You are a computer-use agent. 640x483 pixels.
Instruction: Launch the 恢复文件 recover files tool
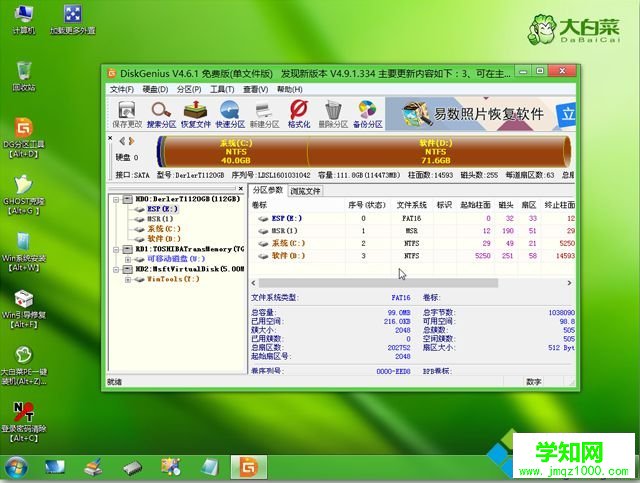[x=196, y=114]
